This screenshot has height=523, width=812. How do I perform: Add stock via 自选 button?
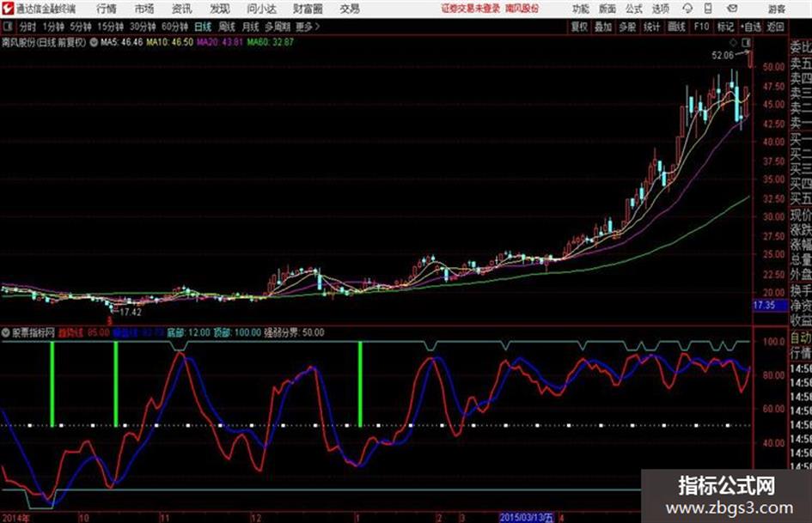[750, 27]
